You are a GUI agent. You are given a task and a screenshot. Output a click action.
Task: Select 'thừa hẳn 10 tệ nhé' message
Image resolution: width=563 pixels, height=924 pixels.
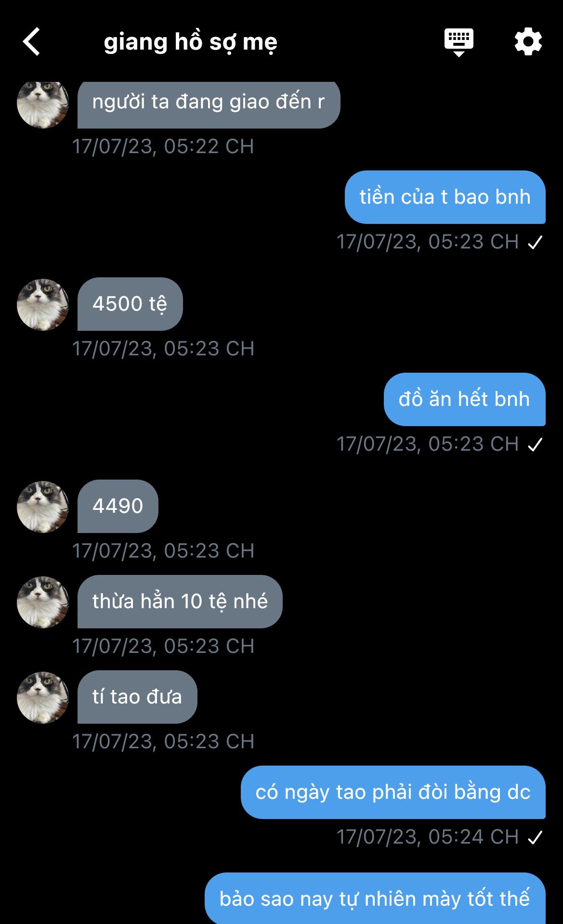point(180,601)
